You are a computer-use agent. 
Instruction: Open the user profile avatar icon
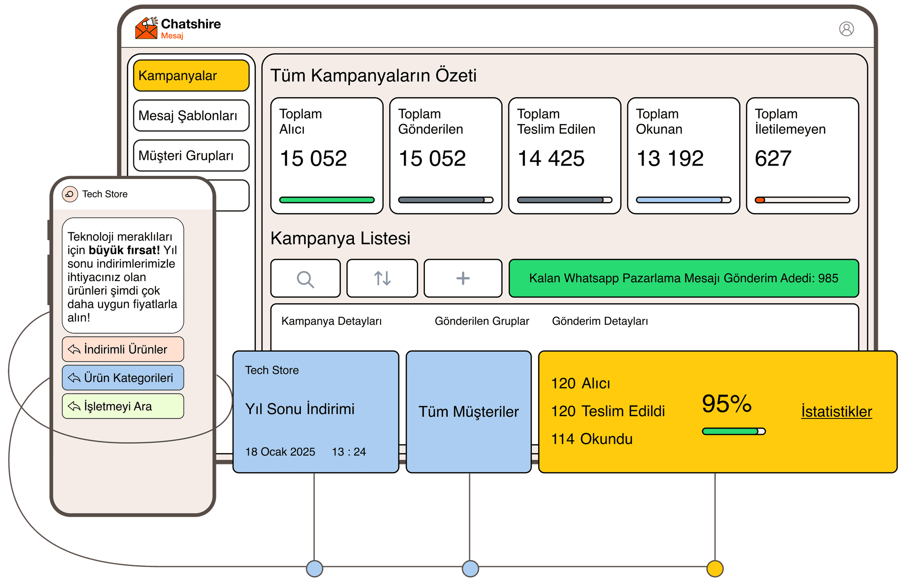point(846,29)
